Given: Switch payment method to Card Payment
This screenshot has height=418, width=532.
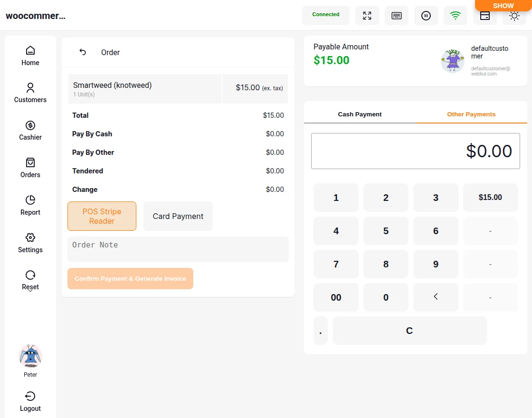Looking at the screenshot, I should coord(178,216).
